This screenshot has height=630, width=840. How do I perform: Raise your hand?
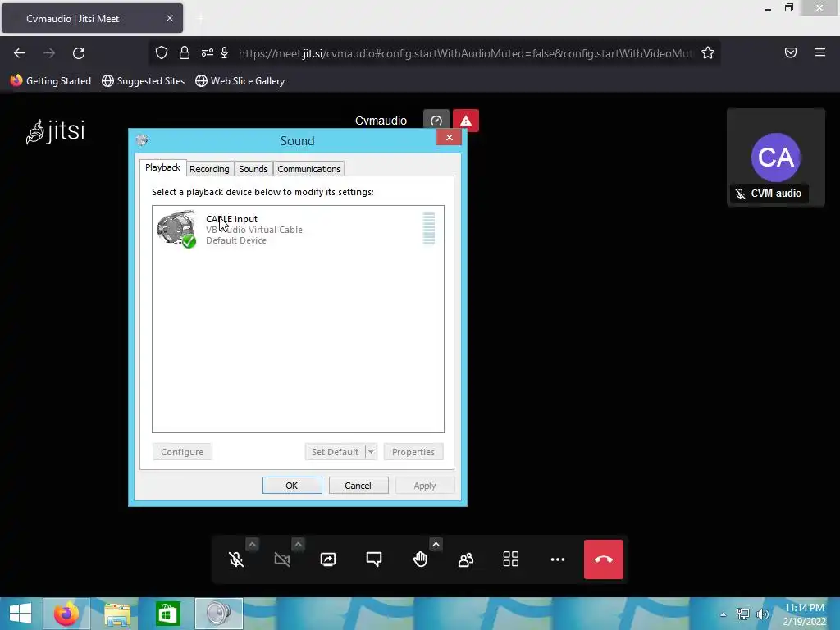(420, 559)
